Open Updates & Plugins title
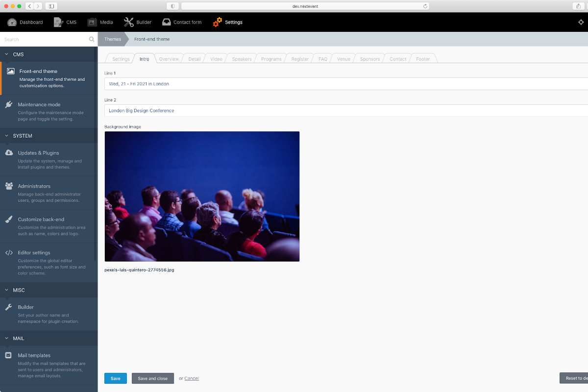The height and width of the screenshot is (392, 588). pyautogui.click(x=38, y=153)
